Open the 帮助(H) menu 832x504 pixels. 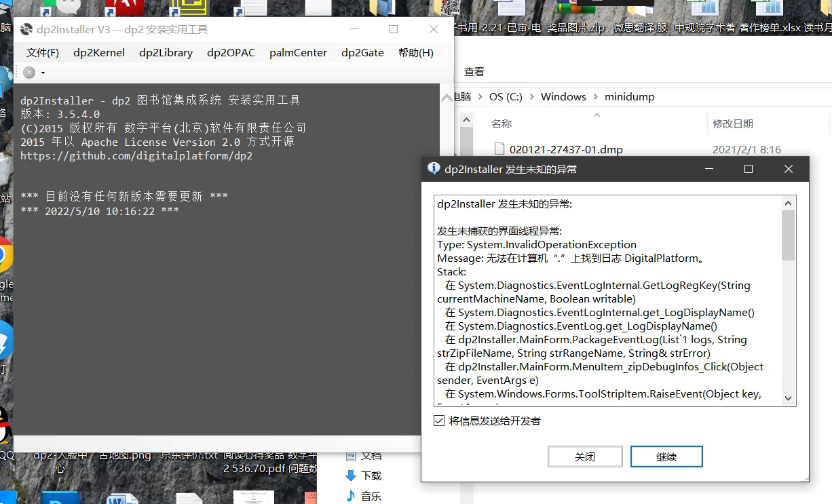(416, 52)
